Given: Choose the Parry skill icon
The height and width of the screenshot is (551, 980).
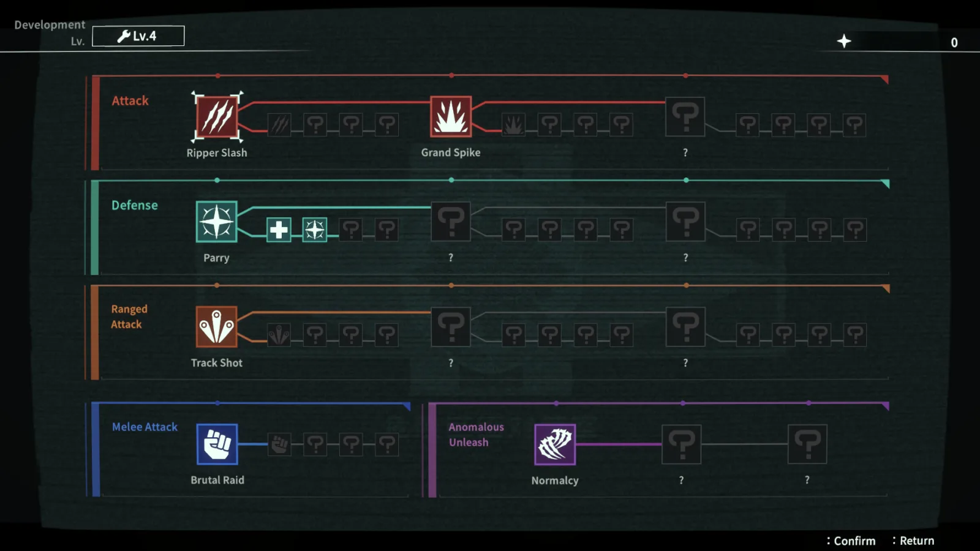Looking at the screenshot, I should 217,222.
